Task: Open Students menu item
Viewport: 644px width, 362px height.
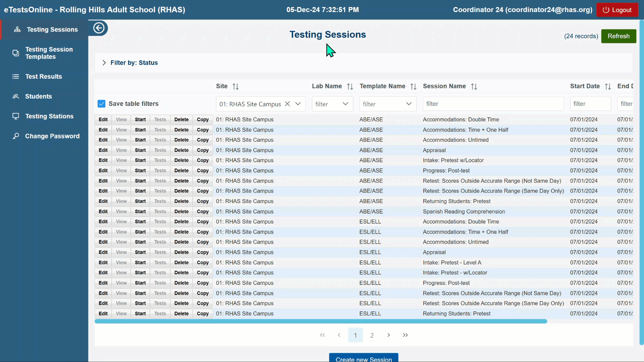Action: tap(44, 96)
